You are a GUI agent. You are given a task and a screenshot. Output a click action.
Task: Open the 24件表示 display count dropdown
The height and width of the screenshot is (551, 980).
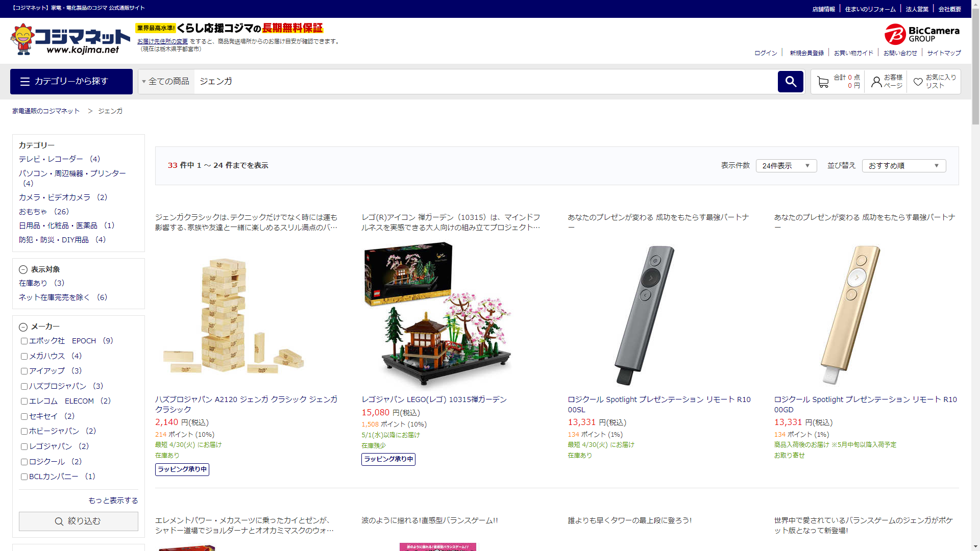pos(786,166)
